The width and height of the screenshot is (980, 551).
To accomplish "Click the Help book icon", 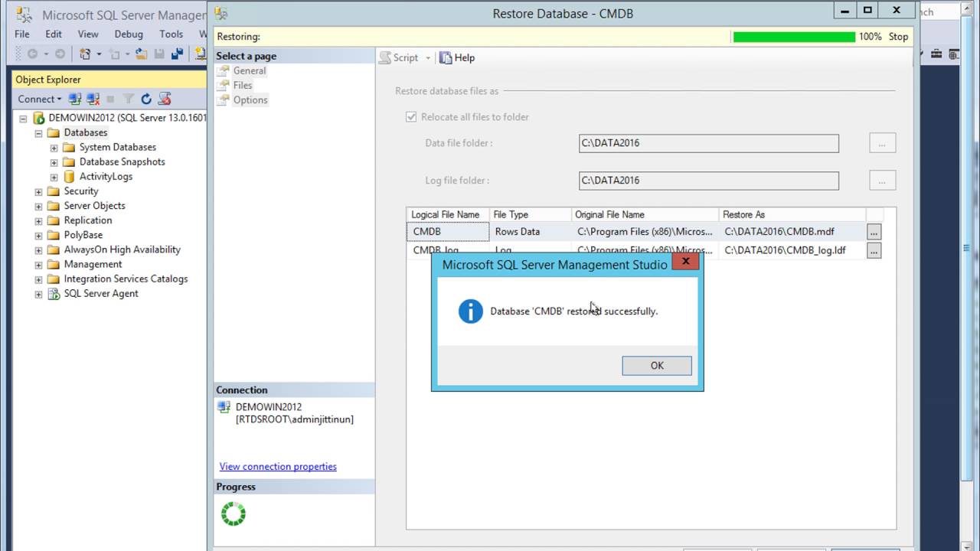I will 446,57.
